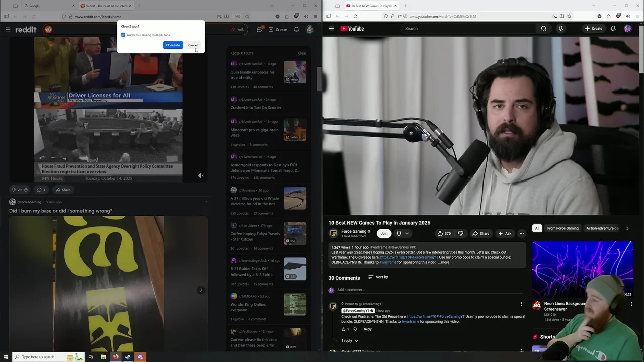The image size is (644, 362).
Task: Click YouTube search magnifier button
Action: pos(543,29)
